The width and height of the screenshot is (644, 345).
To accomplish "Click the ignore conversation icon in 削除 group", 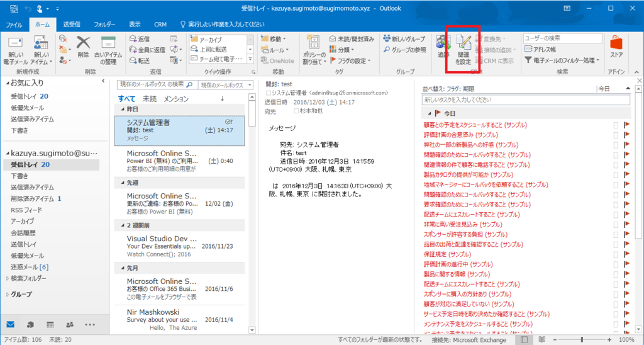I will tap(63, 38).
